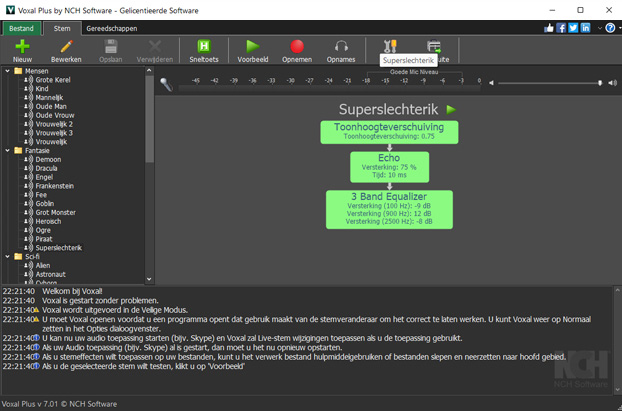This screenshot has height=411, width=622.
Task: Share via the Twitter icon
Action: pos(573,28)
